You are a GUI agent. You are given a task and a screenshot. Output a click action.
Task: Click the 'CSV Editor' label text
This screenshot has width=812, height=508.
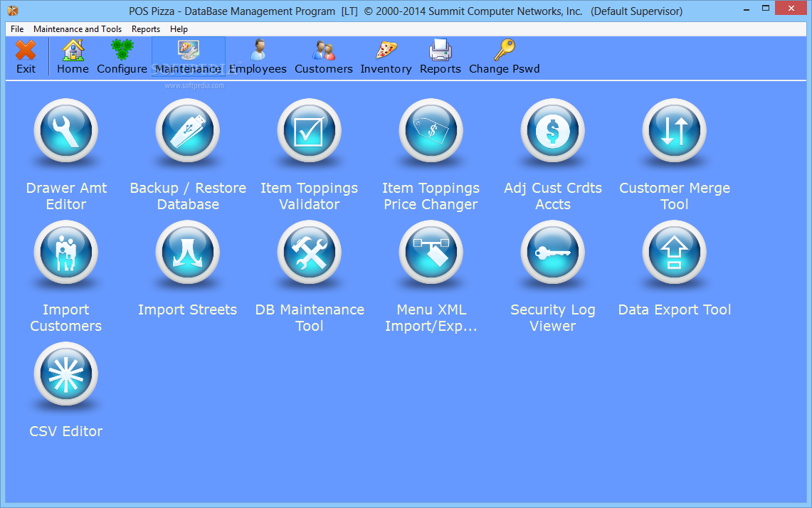[x=65, y=431]
